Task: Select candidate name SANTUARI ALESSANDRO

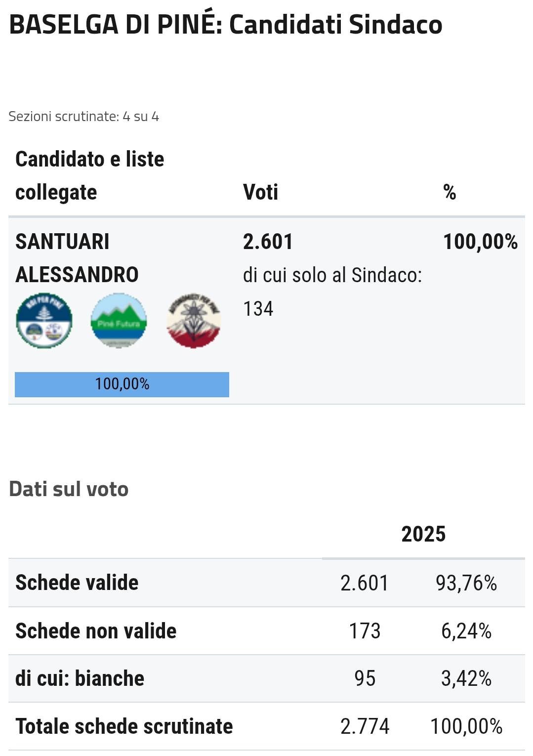Action: tap(77, 258)
